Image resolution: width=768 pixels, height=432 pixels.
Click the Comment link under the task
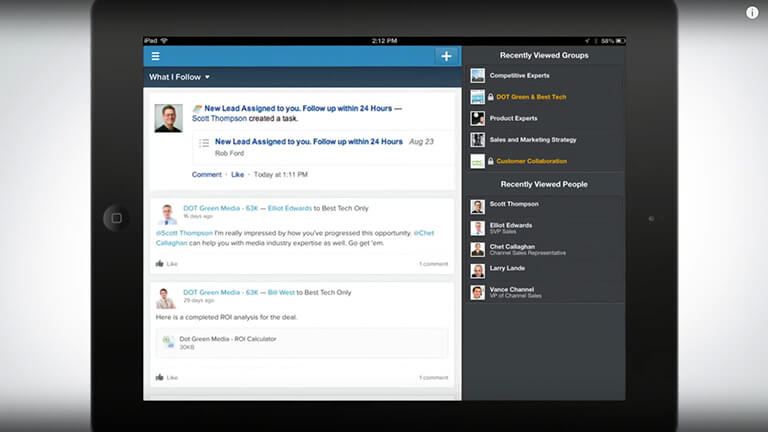click(207, 175)
